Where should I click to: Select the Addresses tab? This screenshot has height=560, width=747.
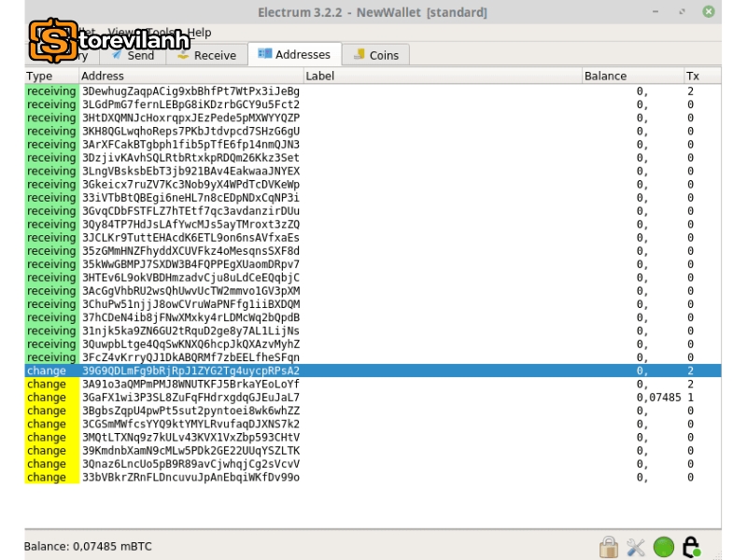pos(294,54)
